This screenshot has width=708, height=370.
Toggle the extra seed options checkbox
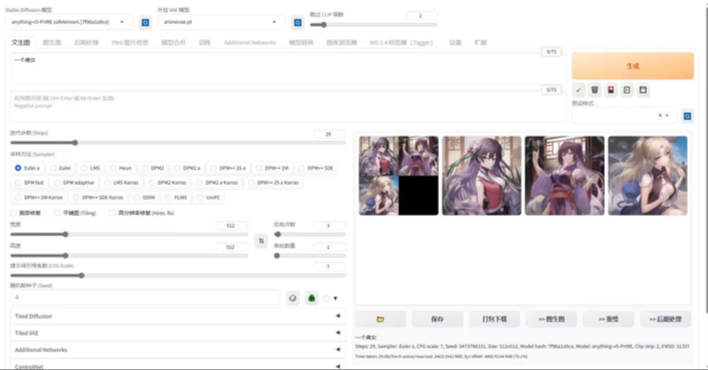tap(326, 298)
